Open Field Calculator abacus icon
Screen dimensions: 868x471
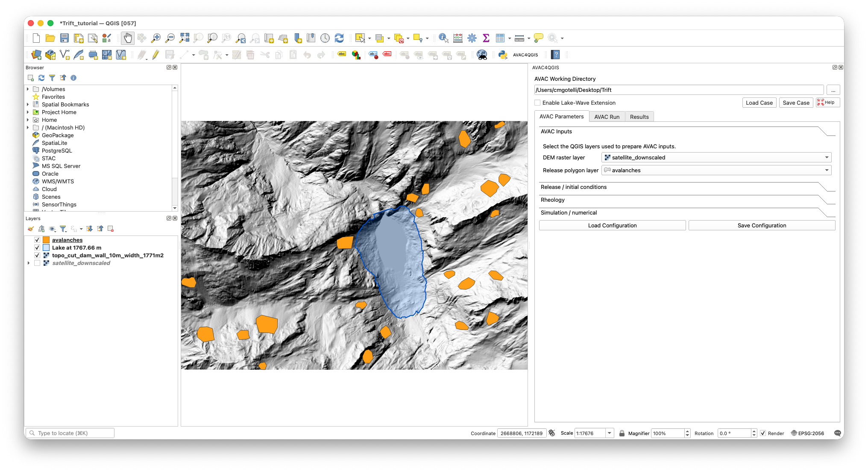458,38
